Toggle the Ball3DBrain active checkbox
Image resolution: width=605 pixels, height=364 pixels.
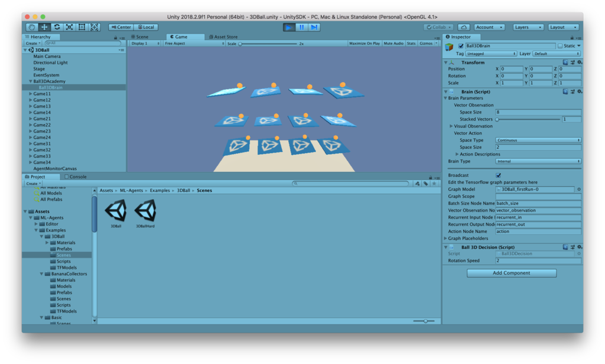(x=461, y=46)
